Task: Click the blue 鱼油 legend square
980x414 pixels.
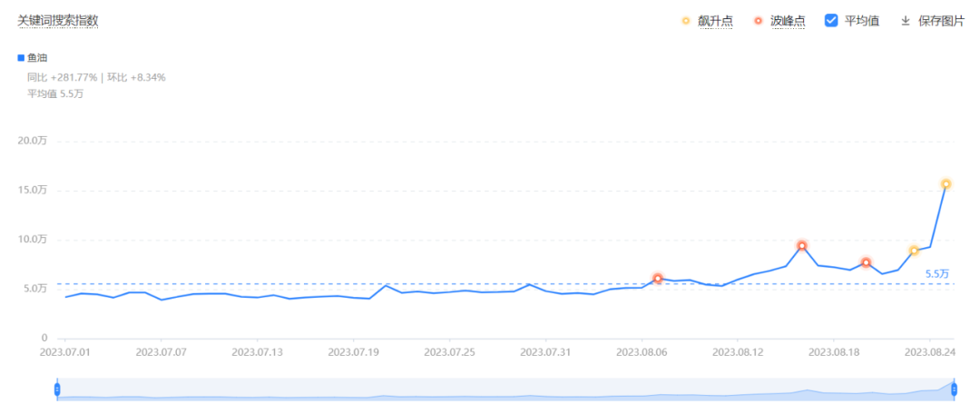Action: (x=21, y=57)
